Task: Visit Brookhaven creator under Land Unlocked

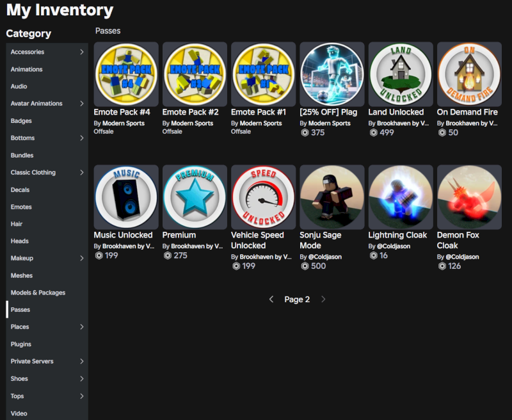Action: 403,123
